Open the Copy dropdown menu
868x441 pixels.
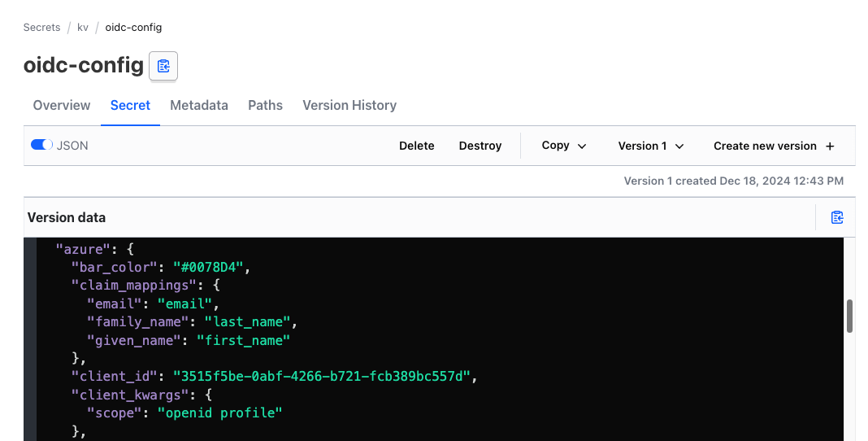tap(564, 146)
